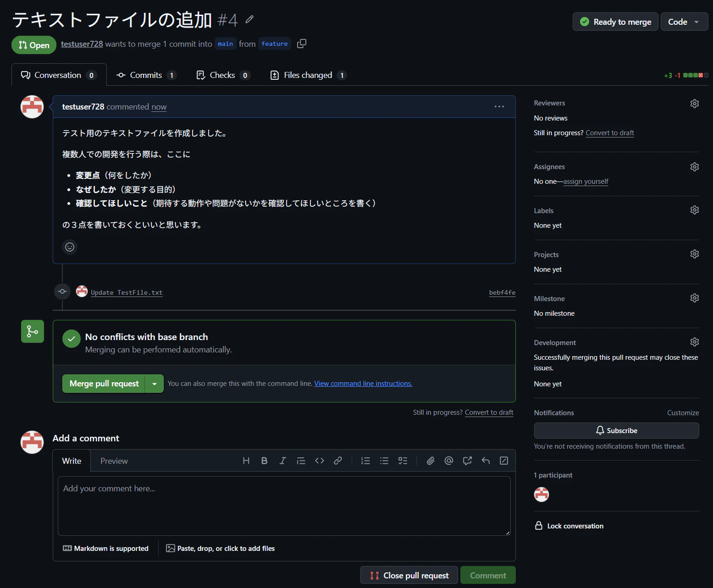The height and width of the screenshot is (588, 713).
Task: Click the green Comment button
Action: [488, 575]
